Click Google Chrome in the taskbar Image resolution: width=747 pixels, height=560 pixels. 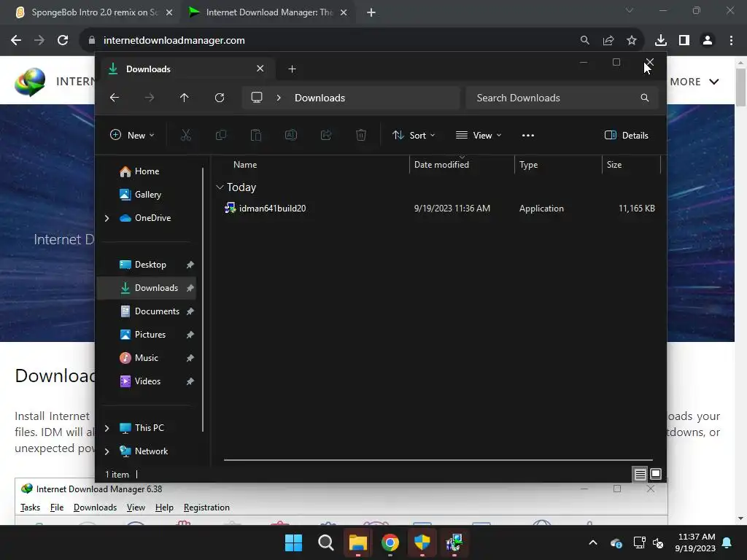(x=390, y=542)
